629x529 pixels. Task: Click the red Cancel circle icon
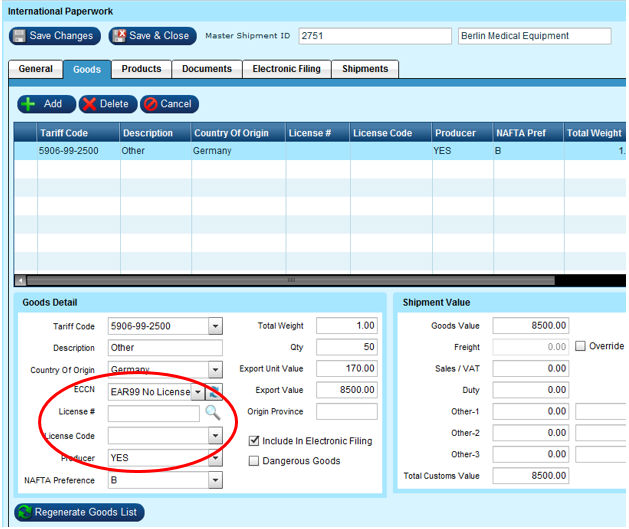click(150, 104)
